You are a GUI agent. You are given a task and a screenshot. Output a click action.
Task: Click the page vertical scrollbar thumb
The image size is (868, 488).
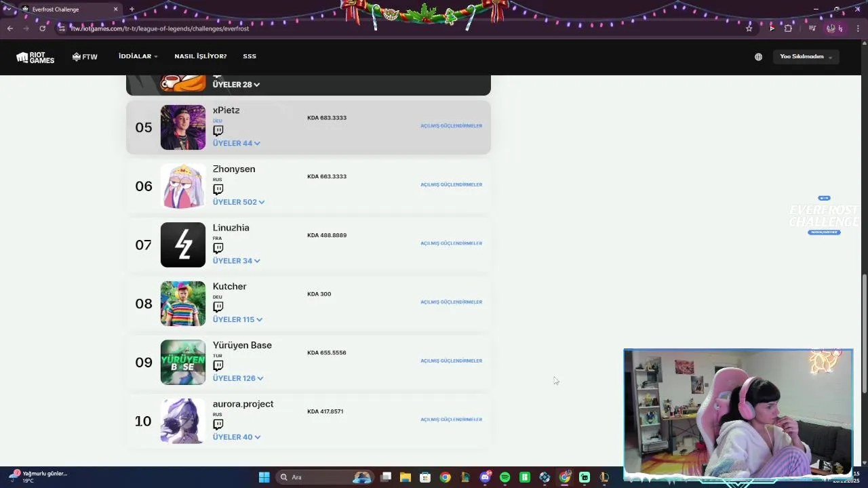click(864, 333)
